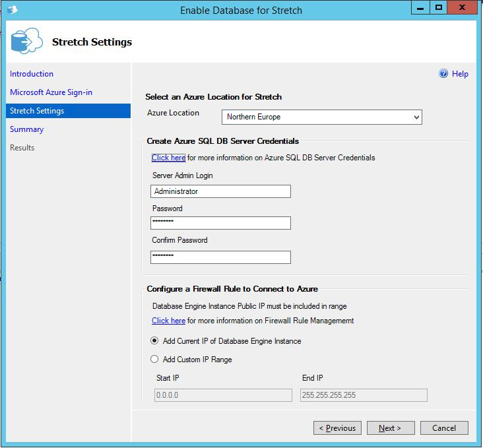The image size is (483, 448).
Task: Click the Results step in sidebar
Action: (22, 148)
